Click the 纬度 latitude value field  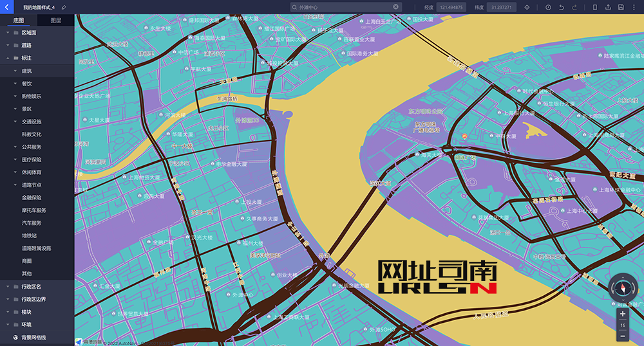[x=502, y=7]
